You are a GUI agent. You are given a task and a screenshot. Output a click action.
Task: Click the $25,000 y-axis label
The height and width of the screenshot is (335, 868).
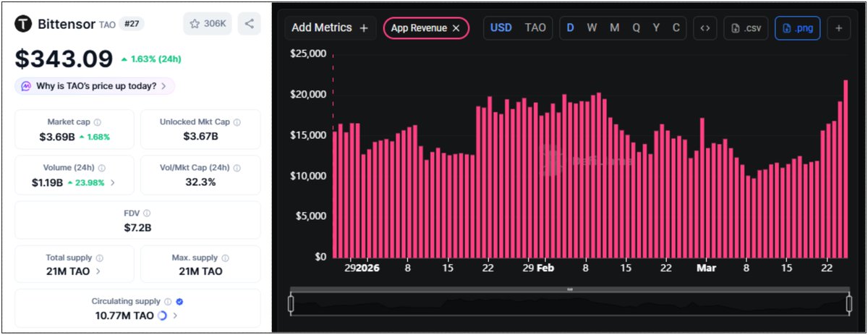[x=307, y=54]
